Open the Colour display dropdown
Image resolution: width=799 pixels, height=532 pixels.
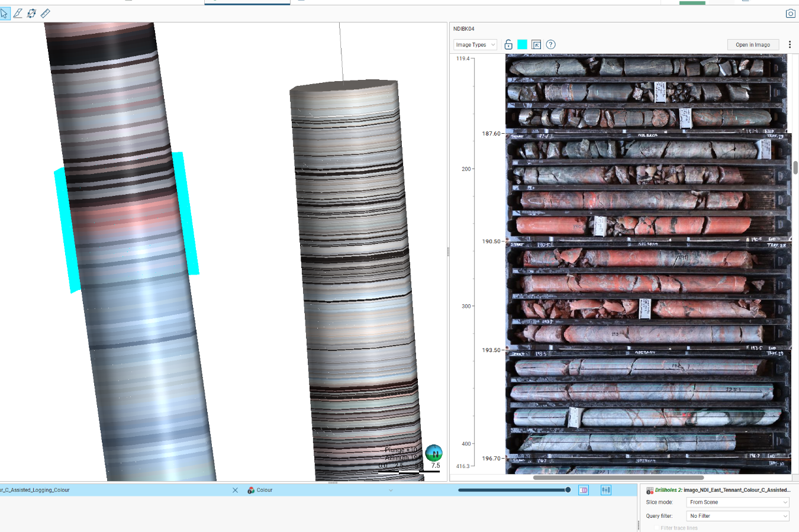point(324,490)
